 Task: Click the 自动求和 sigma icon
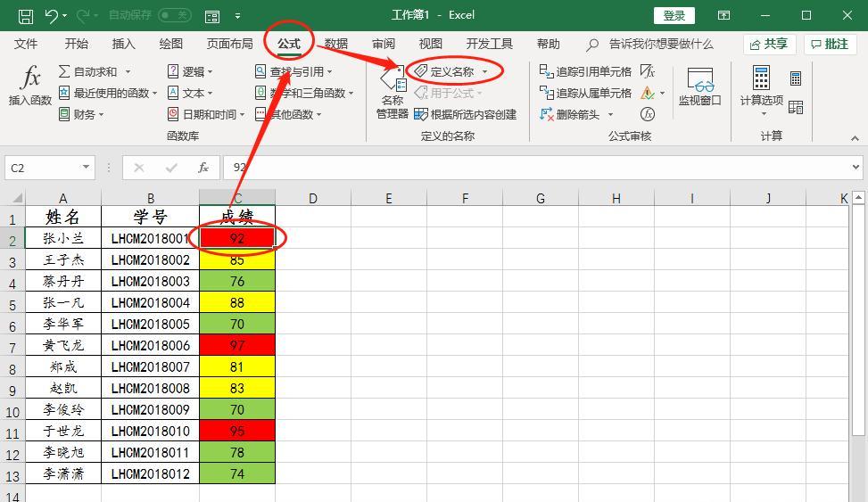click(x=64, y=71)
